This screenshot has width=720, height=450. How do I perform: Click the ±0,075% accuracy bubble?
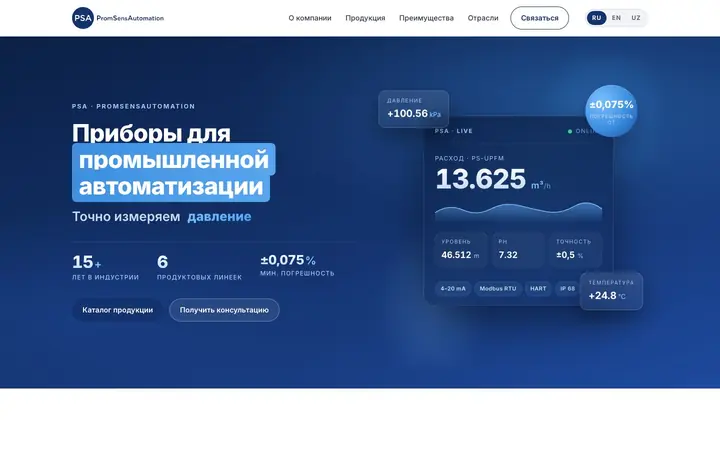[611, 111]
